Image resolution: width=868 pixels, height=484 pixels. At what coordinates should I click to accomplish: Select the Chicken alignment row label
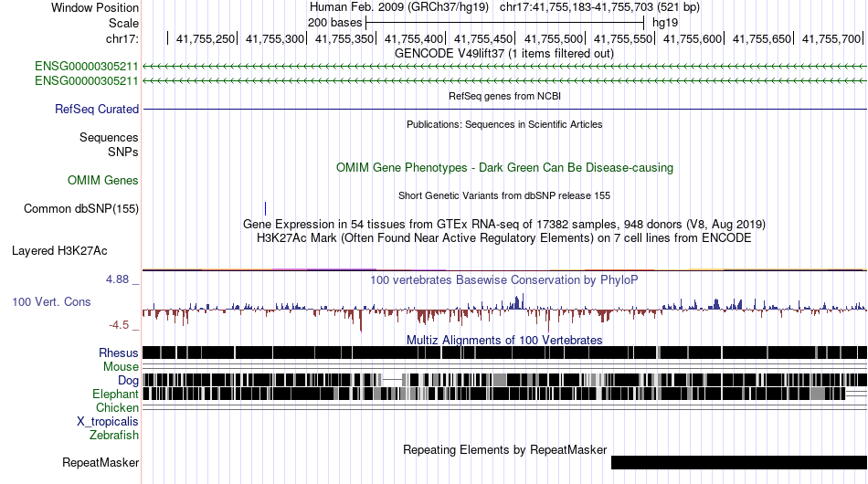[117, 407]
